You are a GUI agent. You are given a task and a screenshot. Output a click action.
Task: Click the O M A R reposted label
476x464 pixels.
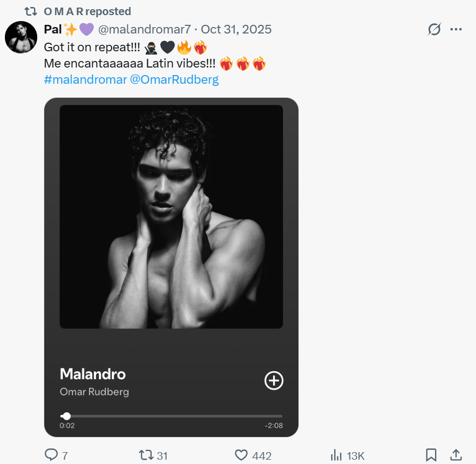tap(87, 11)
